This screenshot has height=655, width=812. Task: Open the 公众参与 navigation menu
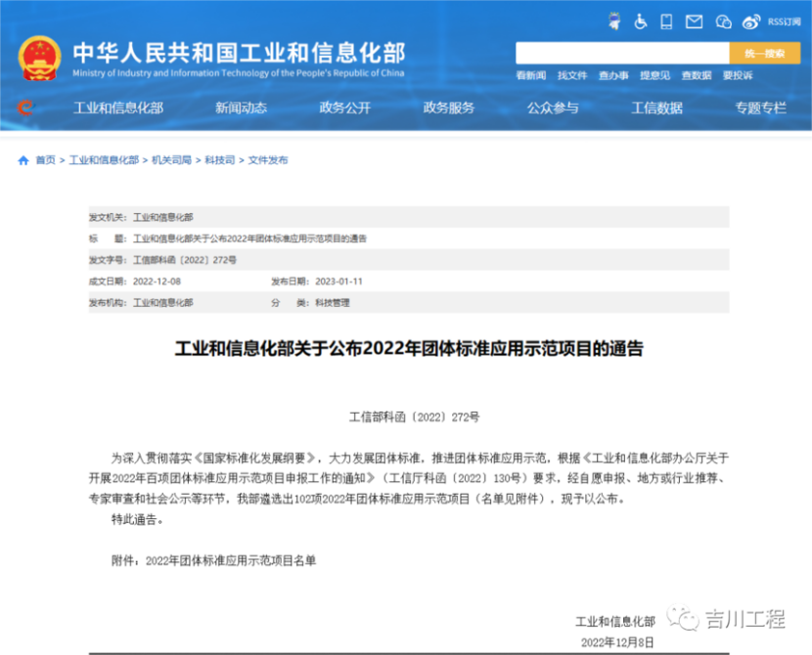(x=553, y=108)
